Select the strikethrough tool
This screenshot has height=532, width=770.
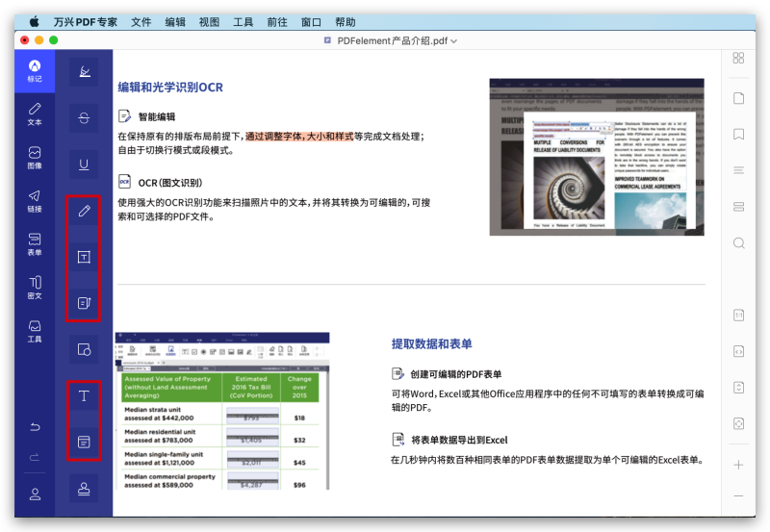84,117
